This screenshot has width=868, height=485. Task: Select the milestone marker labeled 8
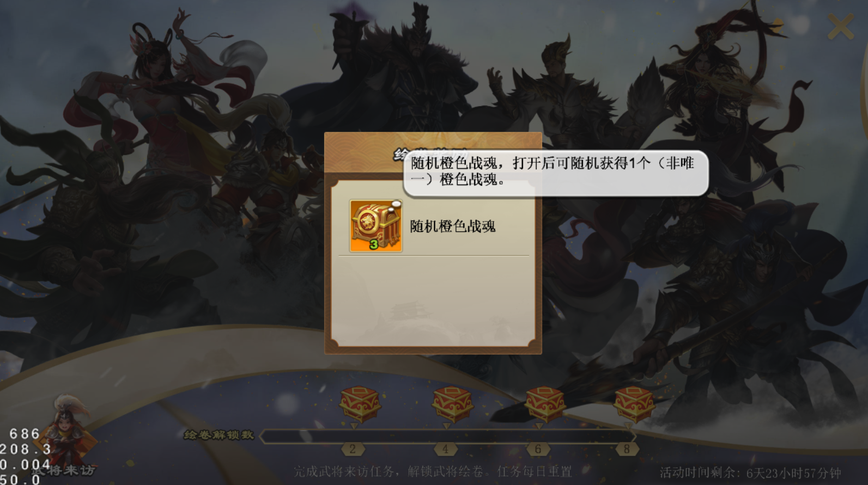[626, 449]
